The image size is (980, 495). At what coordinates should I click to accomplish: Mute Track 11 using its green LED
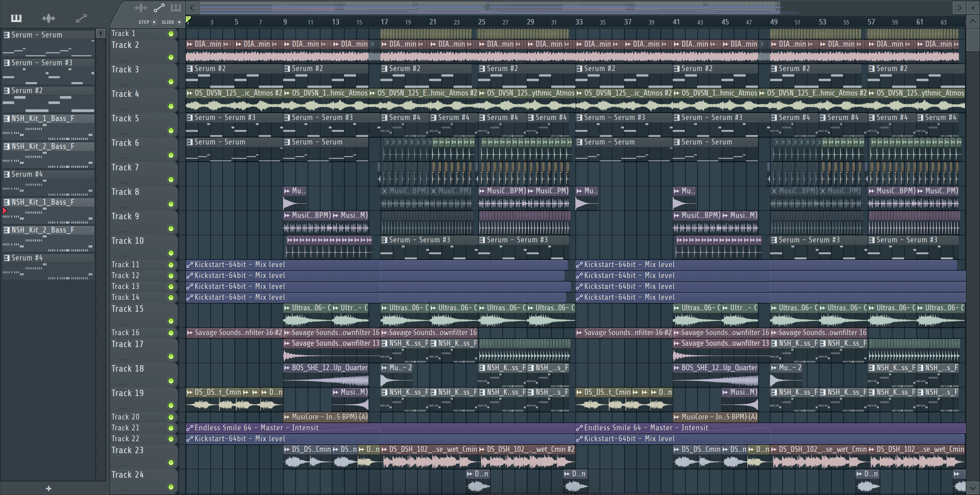171,264
